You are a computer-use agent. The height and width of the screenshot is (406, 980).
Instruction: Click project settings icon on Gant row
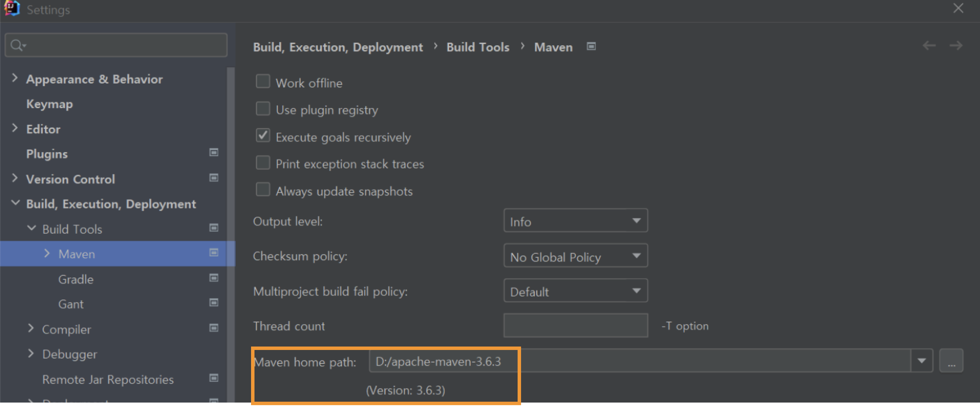click(214, 303)
